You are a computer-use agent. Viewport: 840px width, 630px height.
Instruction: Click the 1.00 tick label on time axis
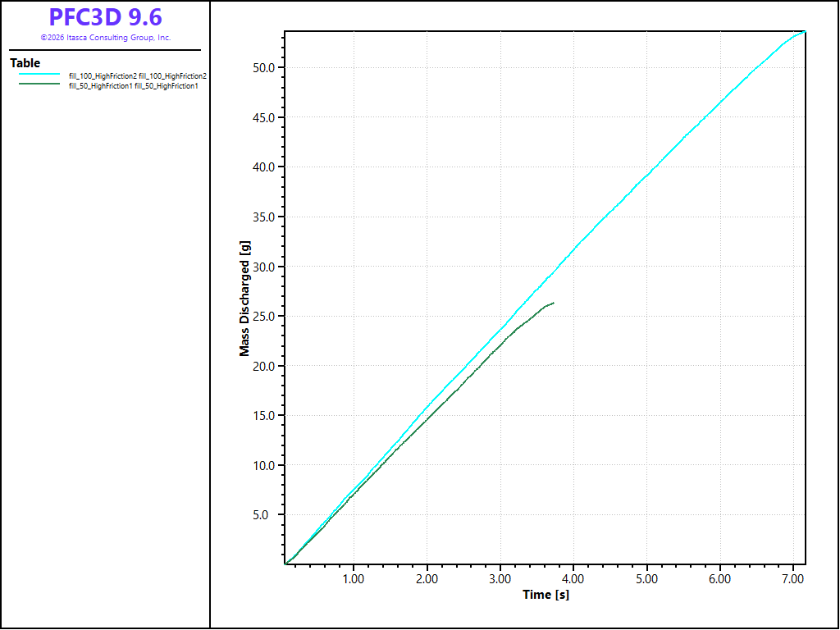click(x=353, y=578)
